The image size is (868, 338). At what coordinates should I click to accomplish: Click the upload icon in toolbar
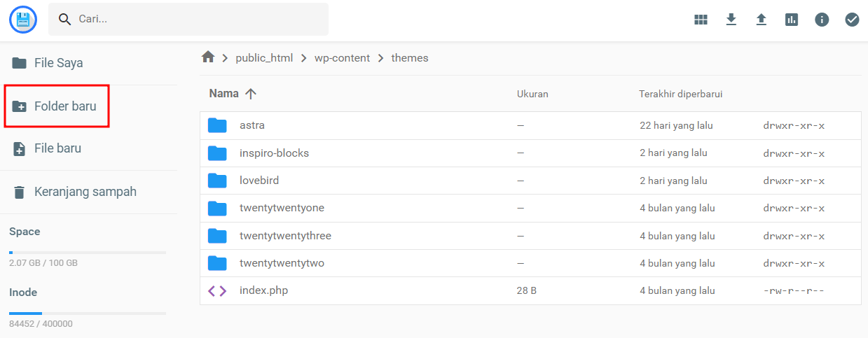(762, 20)
